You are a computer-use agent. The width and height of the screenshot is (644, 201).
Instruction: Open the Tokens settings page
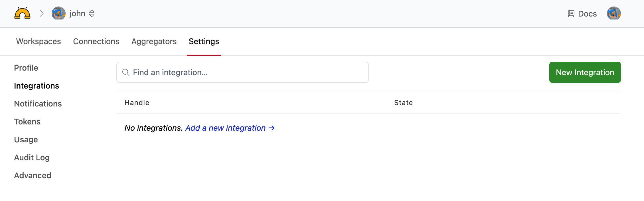pos(27,122)
